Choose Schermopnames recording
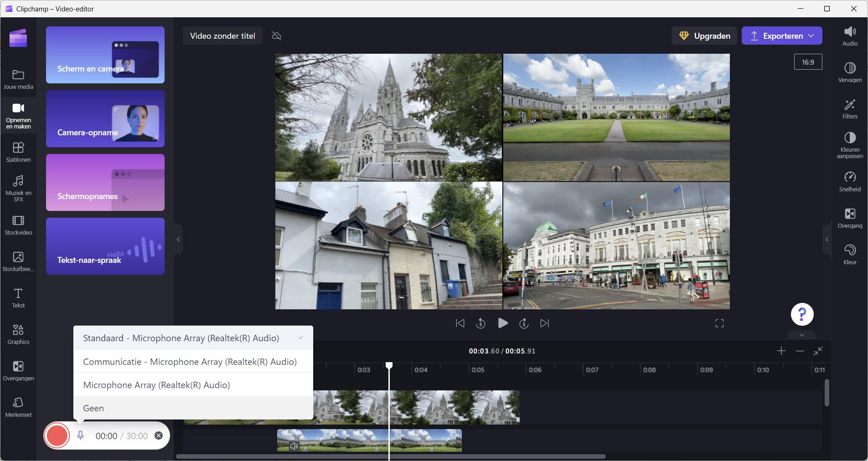The height and width of the screenshot is (461, 868). [105, 182]
